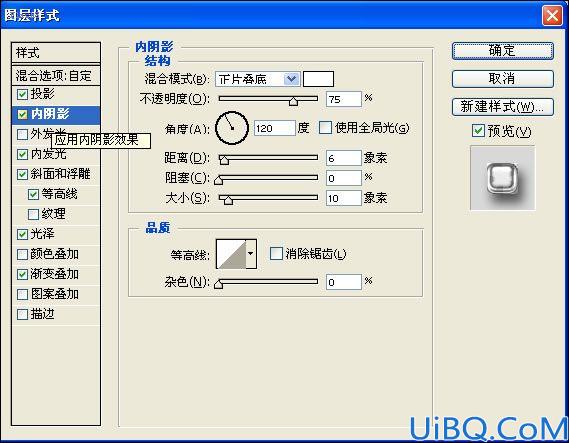Viewport: 569px width, 443px height.
Task: Uncheck the 投影 style checkbox
Action: [22, 94]
